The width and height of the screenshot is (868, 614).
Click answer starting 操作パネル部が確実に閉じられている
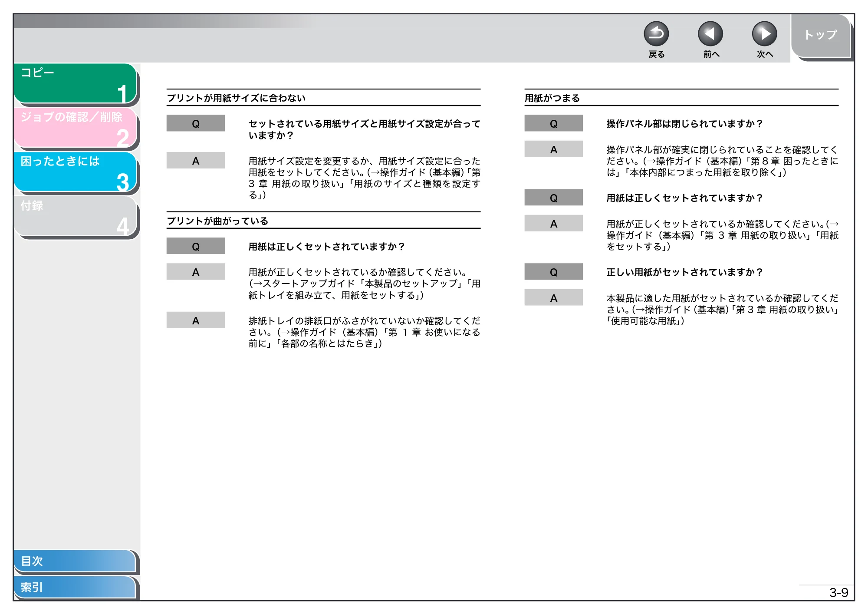click(x=722, y=161)
